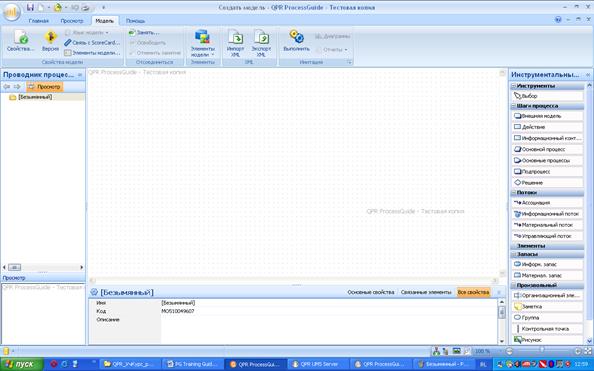Select the Информационный конт... tool
The height and width of the screenshot is (371, 594).
pos(547,138)
